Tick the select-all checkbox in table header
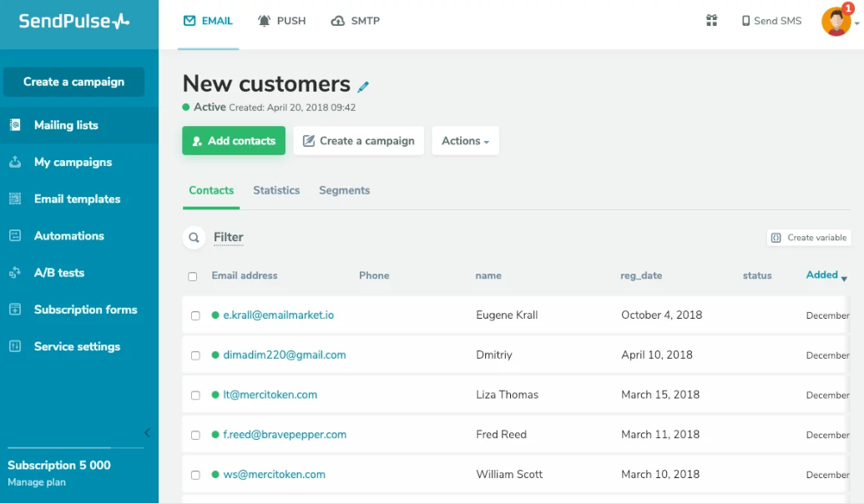This screenshot has height=504, width=864. 193,276
